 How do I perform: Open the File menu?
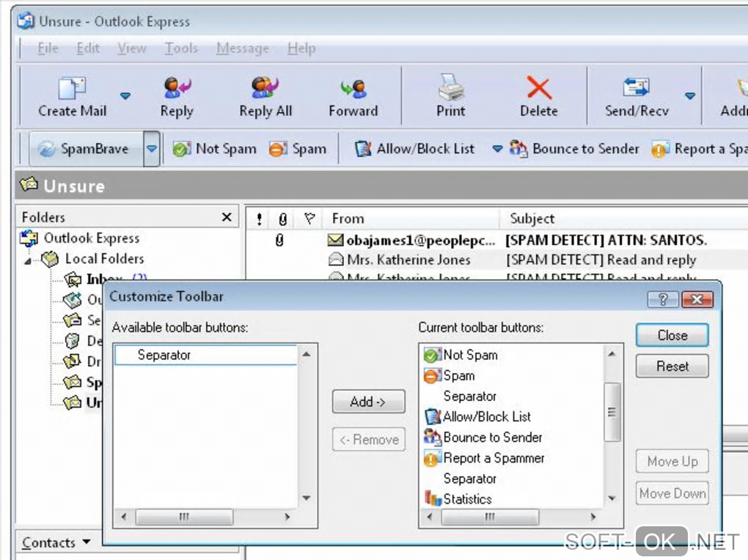(x=48, y=48)
